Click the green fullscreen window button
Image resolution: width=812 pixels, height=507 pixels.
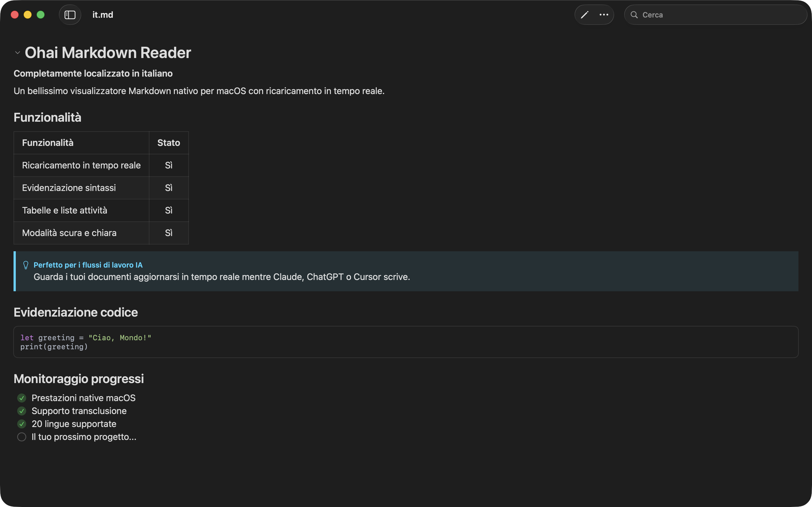[41, 15]
